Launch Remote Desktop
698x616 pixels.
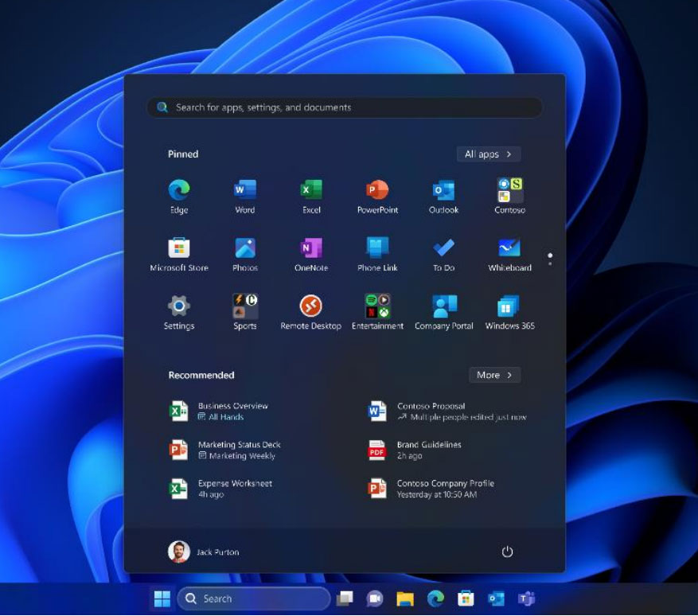[311, 313]
